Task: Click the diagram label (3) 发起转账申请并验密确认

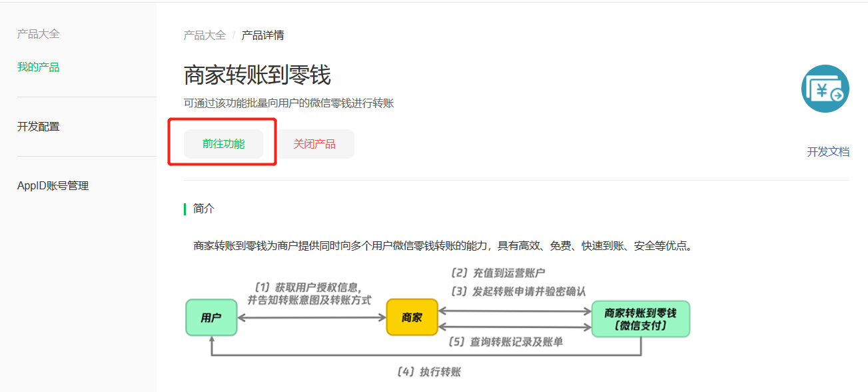Action: click(518, 291)
